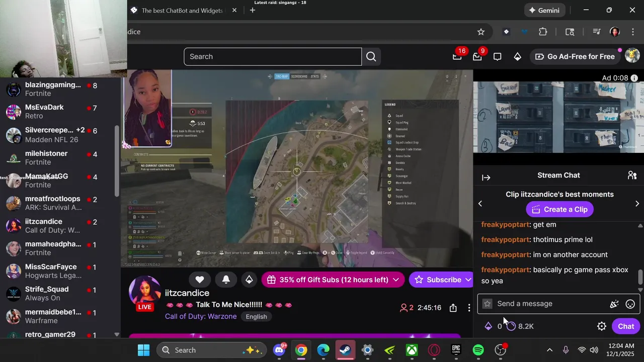
Task: Toggle notifications bell for iitzcandice
Action: (226, 280)
